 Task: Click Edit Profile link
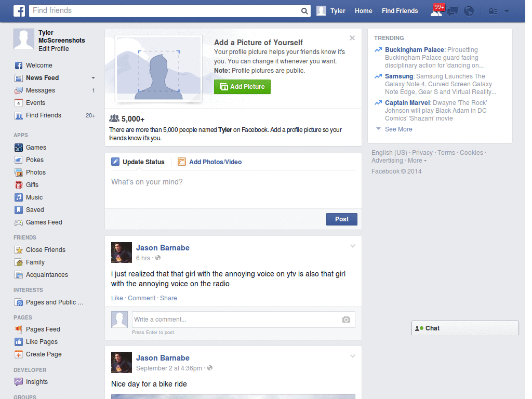click(54, 49)
